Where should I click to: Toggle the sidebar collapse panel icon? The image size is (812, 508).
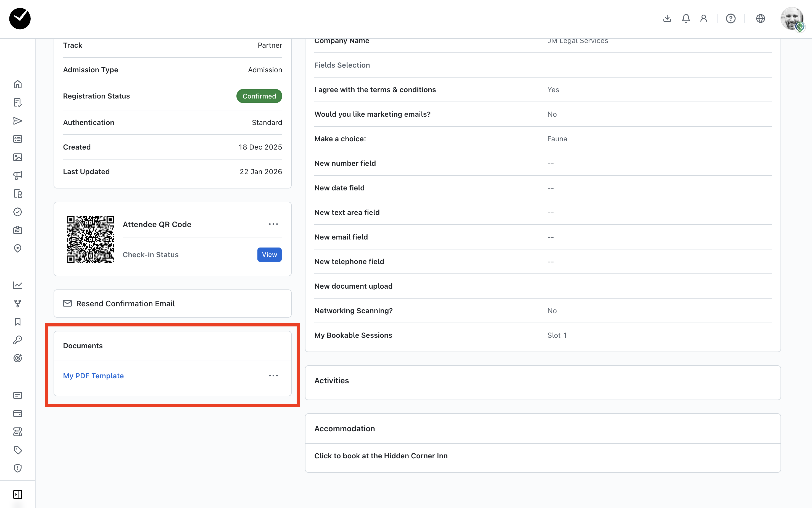pyautogui.click(x=17, y=494)
